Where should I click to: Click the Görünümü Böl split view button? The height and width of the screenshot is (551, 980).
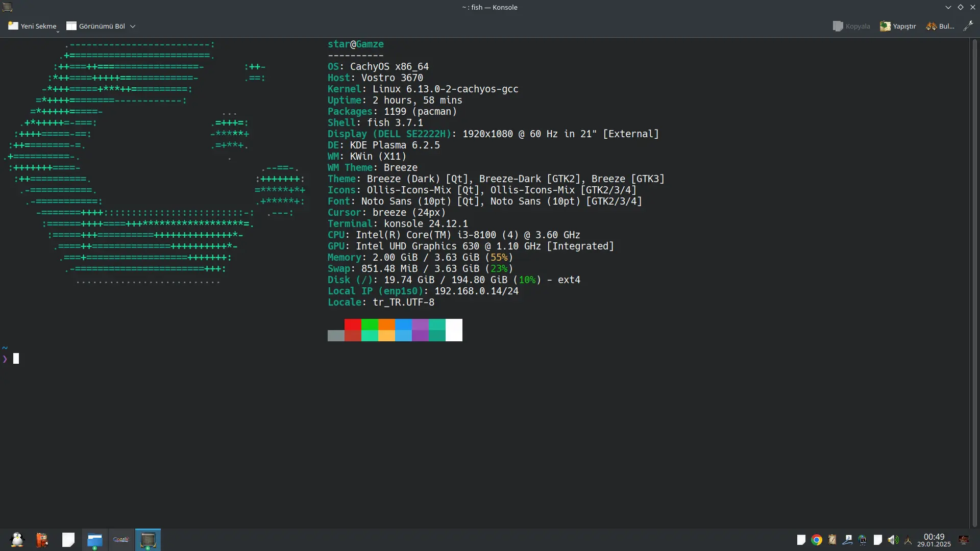point(95,26)
